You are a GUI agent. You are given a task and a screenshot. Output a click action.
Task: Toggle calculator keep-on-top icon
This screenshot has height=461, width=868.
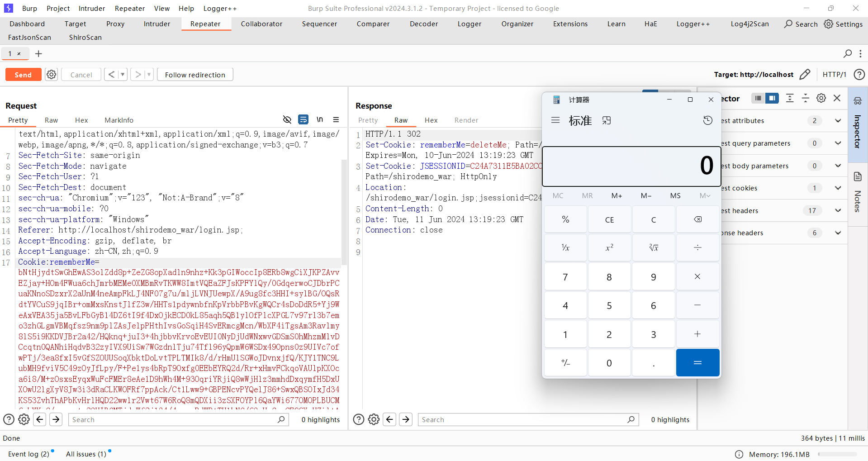[607, 120]
